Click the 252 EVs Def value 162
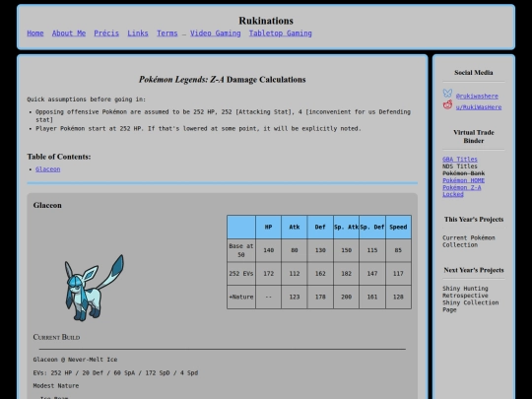The image size is (532, 399). 320,274
